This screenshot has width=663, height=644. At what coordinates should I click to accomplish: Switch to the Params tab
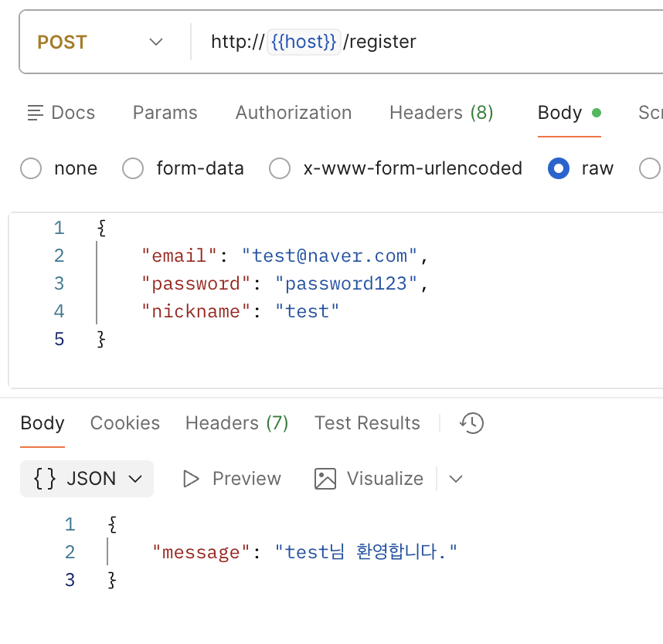click(165, 113)
